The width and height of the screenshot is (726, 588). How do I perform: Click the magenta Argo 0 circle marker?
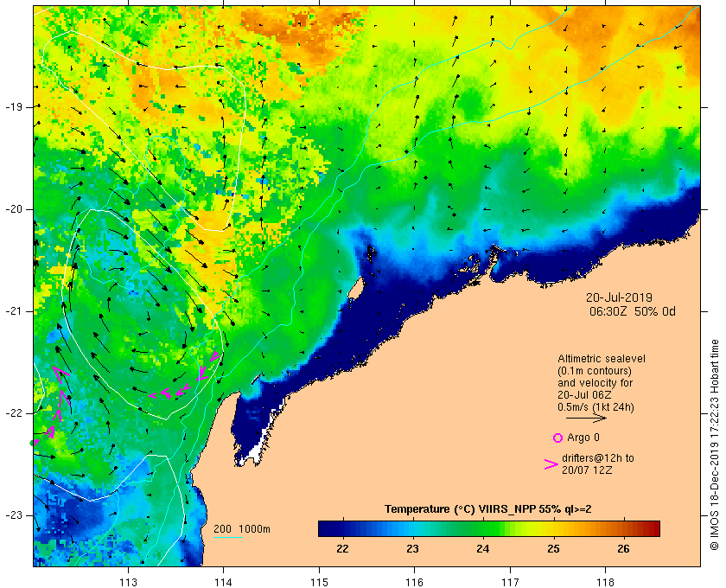point(557,438)
